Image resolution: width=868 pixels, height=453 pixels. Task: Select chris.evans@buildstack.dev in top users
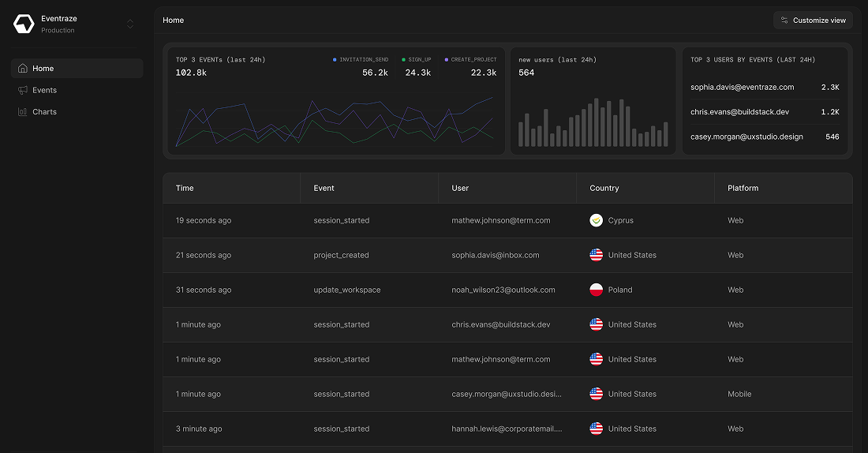[739, 112]
